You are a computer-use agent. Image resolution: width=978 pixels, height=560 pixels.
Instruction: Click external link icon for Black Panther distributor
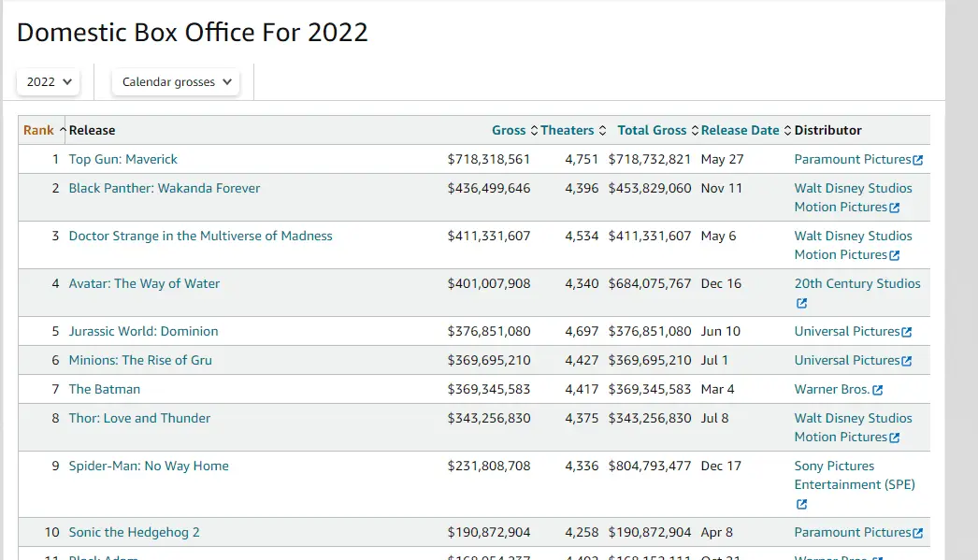coord(895,208)
